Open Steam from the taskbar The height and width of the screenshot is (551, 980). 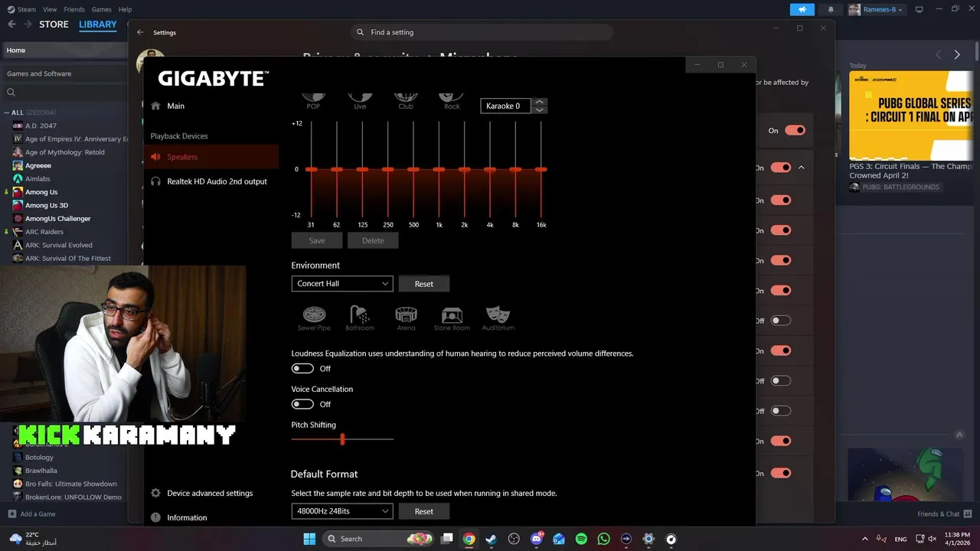[491, 539]
